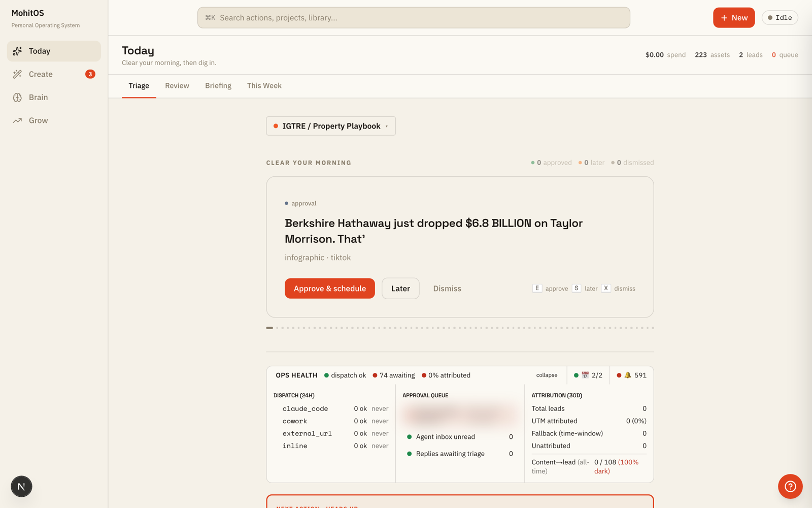Viewport: 812px width, 508px height.
Task: Click the 'Unattributed' row
Action: (589, 446)
